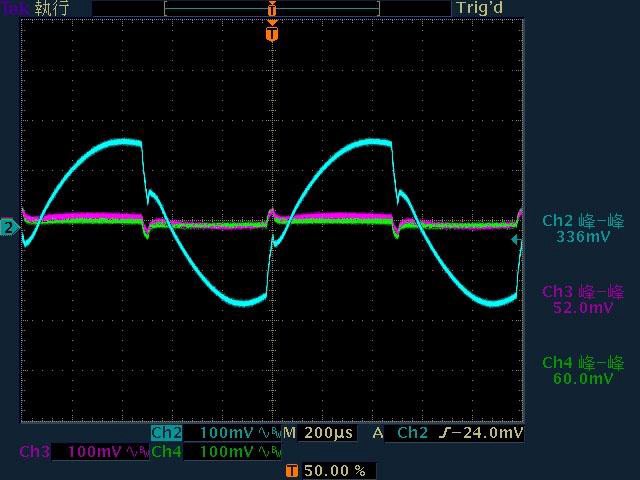
Task: Select the Ch3 channel label in readout
Action: click(34, 452)
